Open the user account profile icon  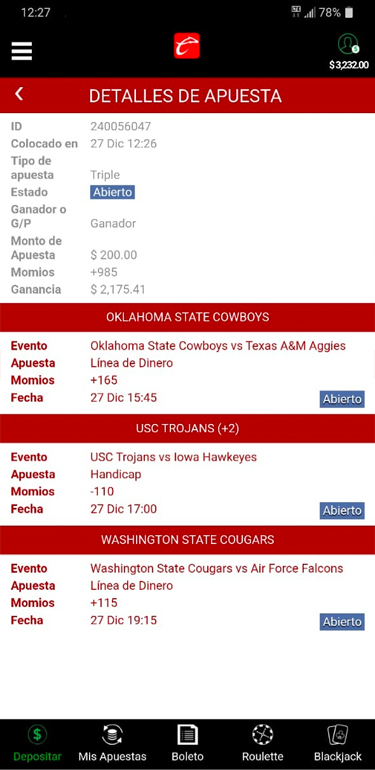pos(348,44)
